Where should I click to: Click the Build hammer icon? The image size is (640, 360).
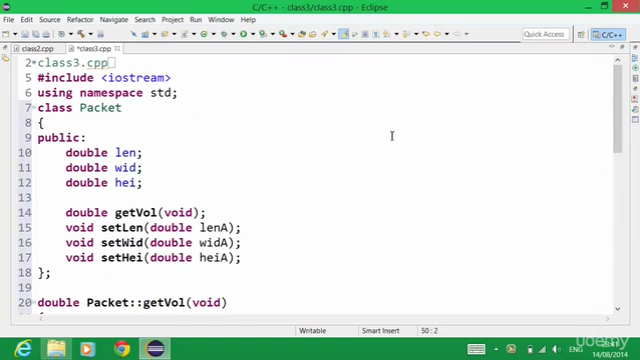point(81,34)
